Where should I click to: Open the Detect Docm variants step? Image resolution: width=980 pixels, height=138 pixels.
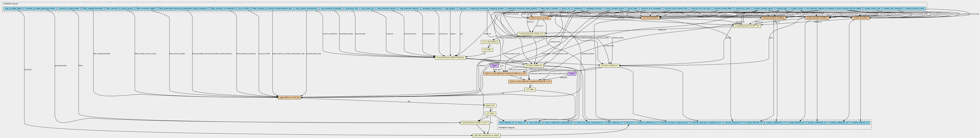540,18
